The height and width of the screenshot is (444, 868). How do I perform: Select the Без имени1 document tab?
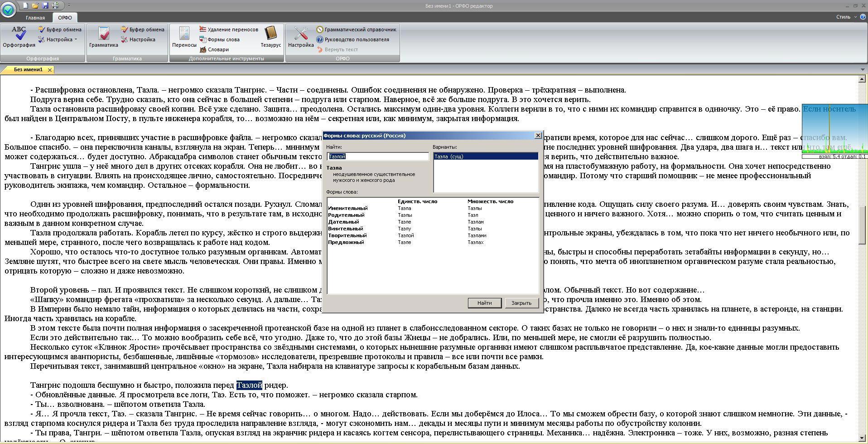28,69
